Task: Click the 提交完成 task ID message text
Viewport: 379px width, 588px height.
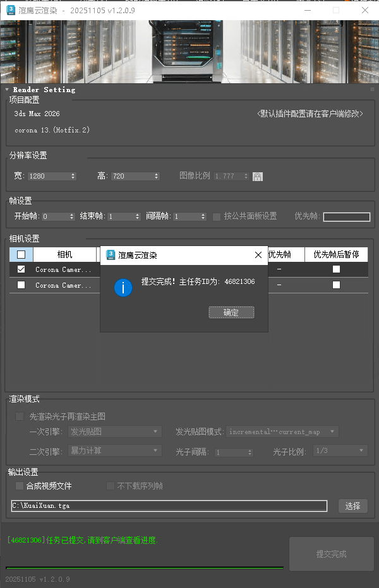Action: (198, 281)
